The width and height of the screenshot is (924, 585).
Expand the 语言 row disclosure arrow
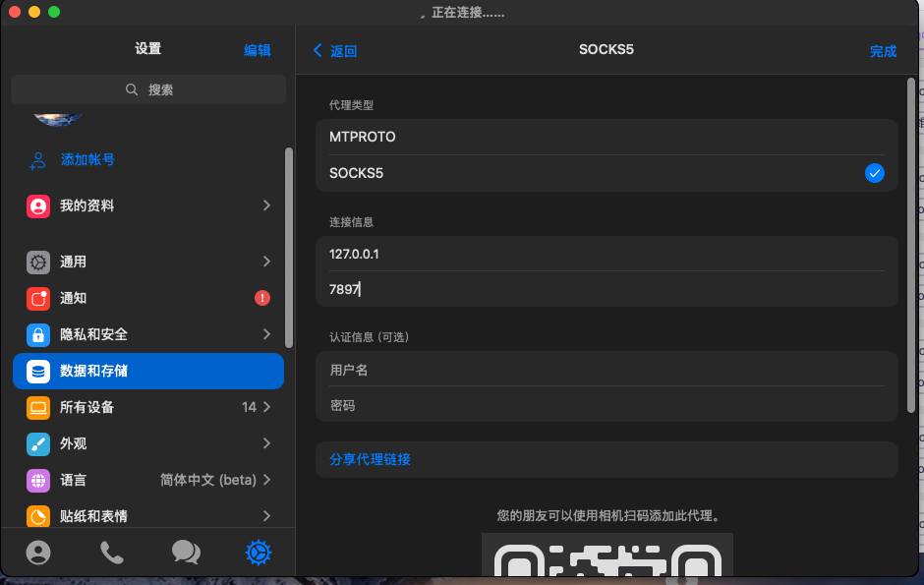tap(265, 480)
